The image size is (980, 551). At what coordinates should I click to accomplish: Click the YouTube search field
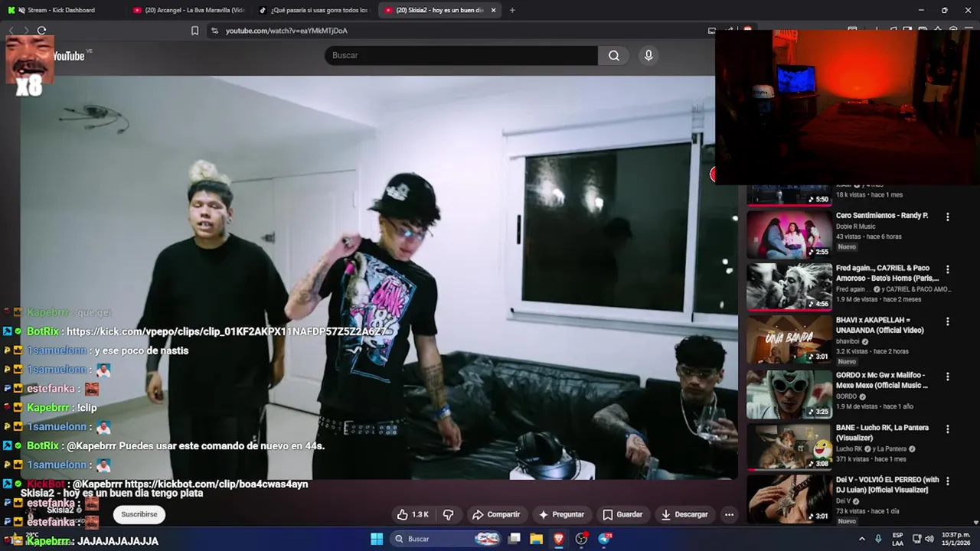pyautogui.click(x=461, y=55)
